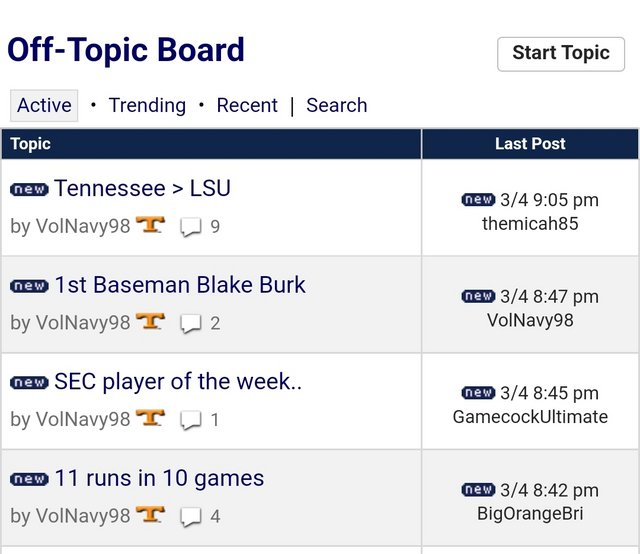Open the 11 runs in 10 games thread
This screenshot has height=554, width=640.
pos(159,478)
